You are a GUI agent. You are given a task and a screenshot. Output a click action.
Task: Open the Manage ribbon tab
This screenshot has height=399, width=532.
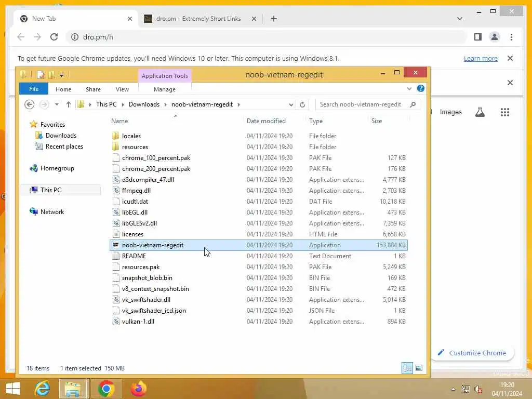click(x=165, y=89)
